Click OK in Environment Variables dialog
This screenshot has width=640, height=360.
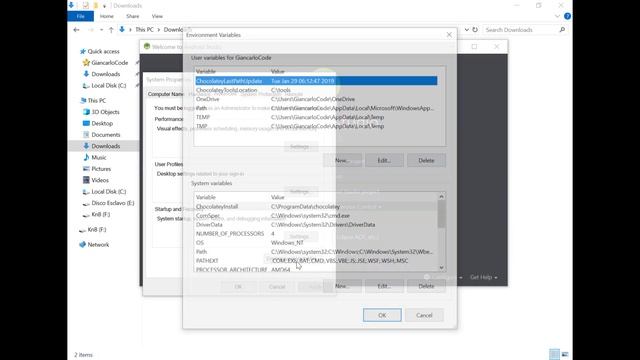click(382, 315)
